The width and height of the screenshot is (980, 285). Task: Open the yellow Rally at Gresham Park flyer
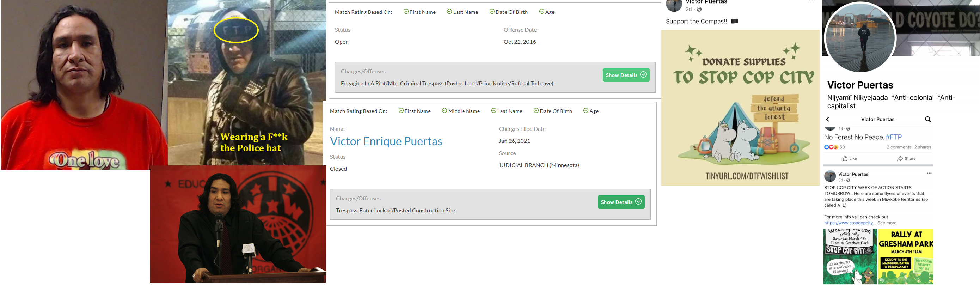point(905,256)
